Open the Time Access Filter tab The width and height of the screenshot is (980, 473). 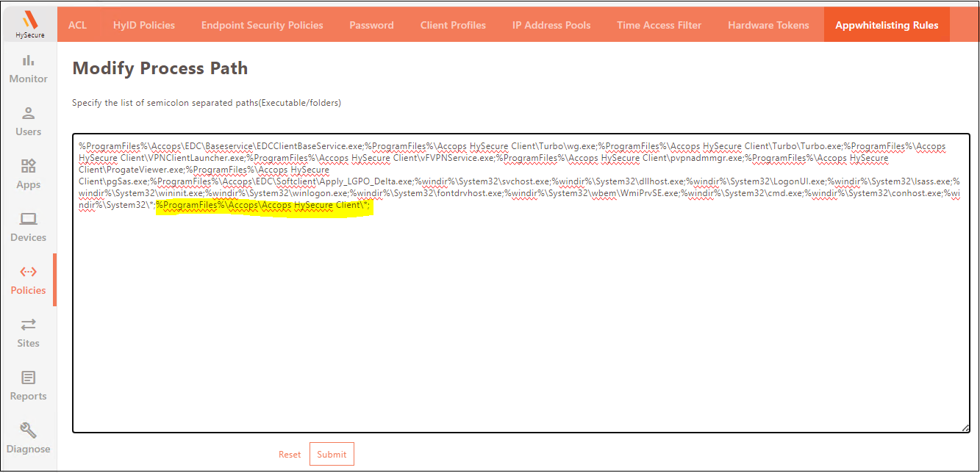coord(659,25)
